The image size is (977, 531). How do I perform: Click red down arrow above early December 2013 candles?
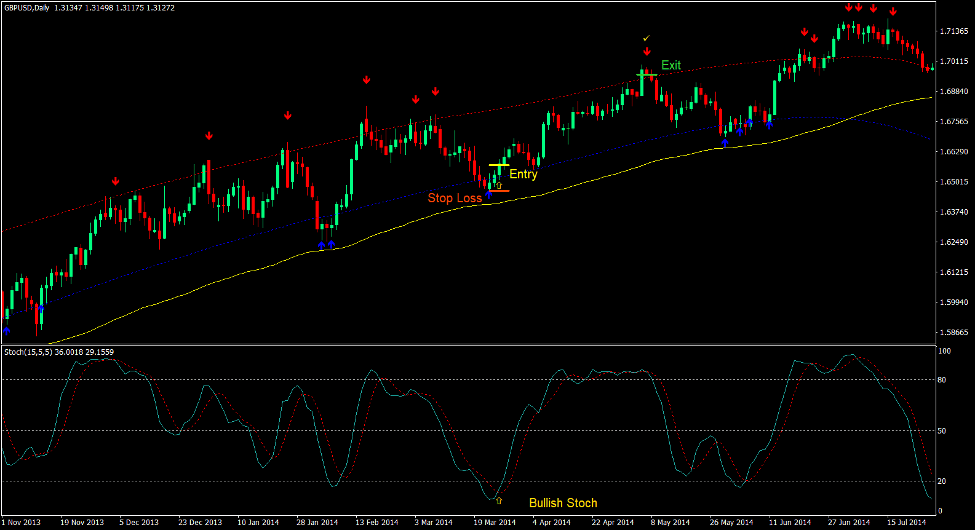click(116, 181)
